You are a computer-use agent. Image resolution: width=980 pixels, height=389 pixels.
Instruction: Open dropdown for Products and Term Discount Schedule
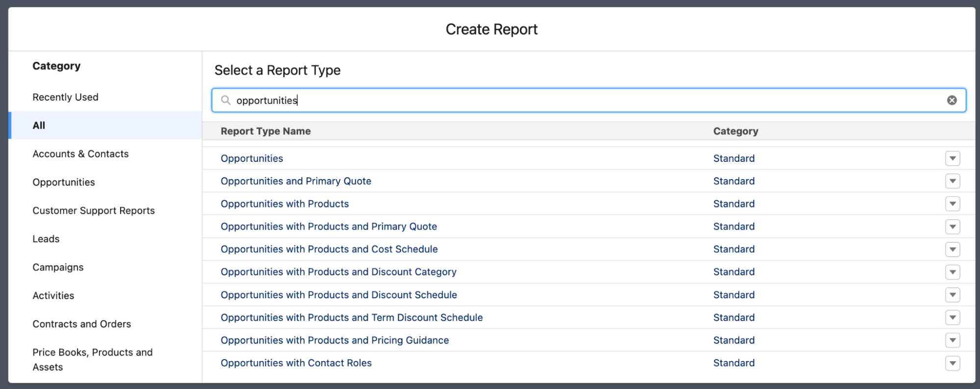click(953, 317)
